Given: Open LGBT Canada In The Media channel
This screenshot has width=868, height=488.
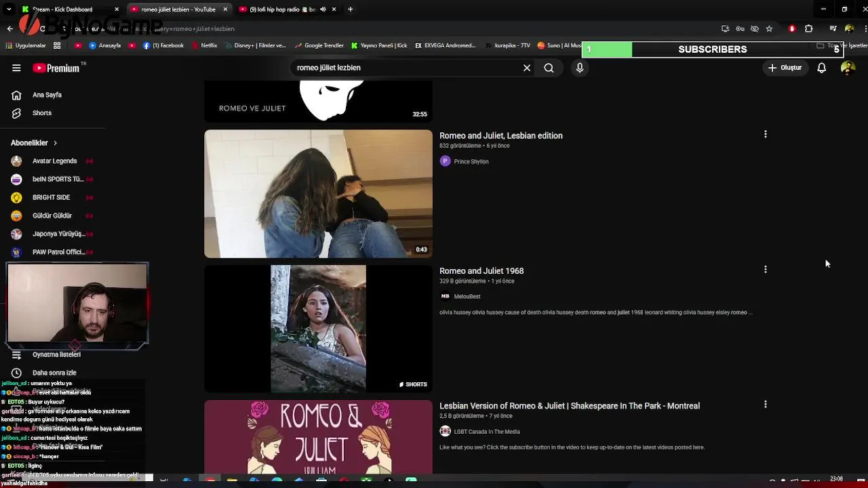Looking at the screenshot, I should [x=487, y=431].
